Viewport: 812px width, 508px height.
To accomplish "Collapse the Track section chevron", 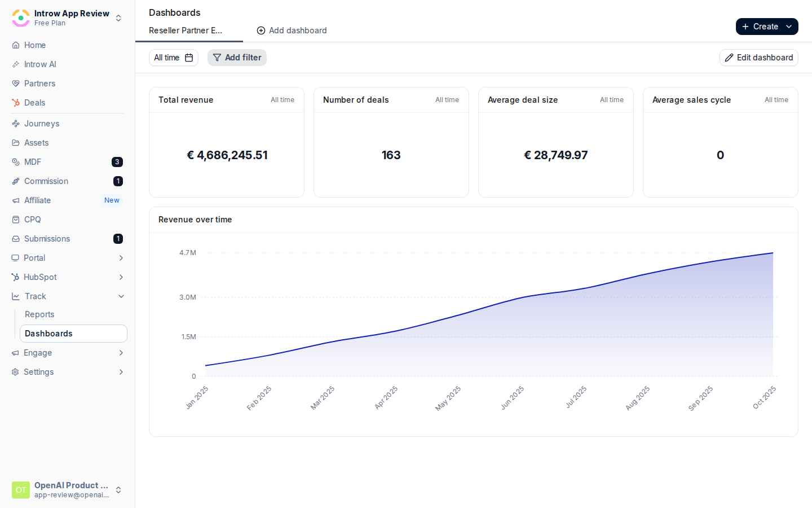I will coord(121,296).
